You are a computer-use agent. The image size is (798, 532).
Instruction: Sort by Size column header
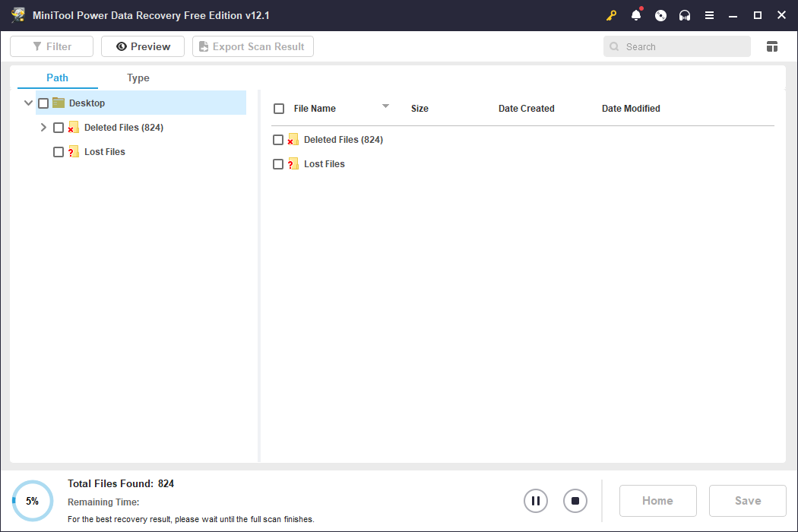point(420,109)
